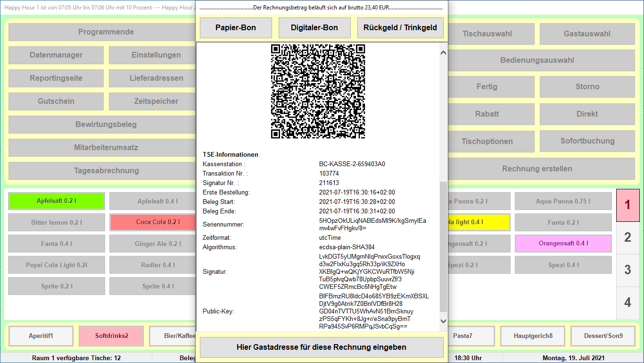Screen dimensions: 644x363
Task: Select the Softdrinks2 category tab
Action: pos(112,336)
